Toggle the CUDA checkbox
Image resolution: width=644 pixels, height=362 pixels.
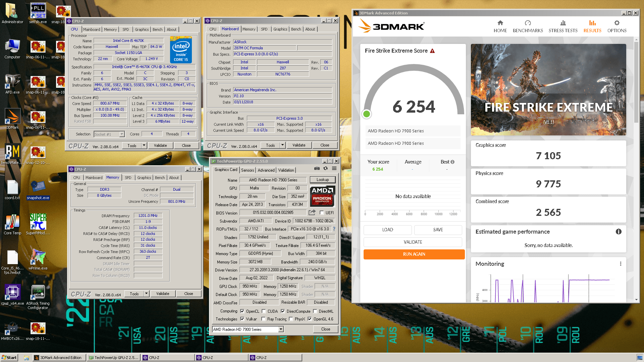click(x=264, y=311)
